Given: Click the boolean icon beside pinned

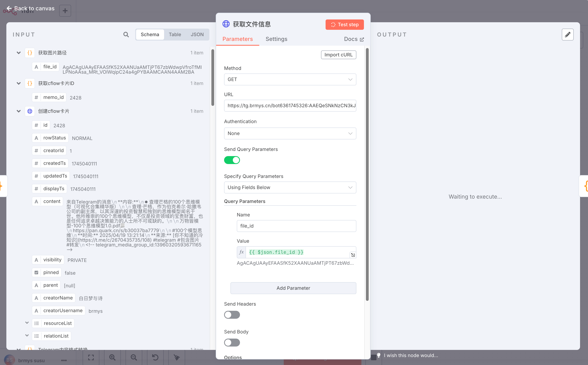Looking at the screenshot, I should pos(36,272).
